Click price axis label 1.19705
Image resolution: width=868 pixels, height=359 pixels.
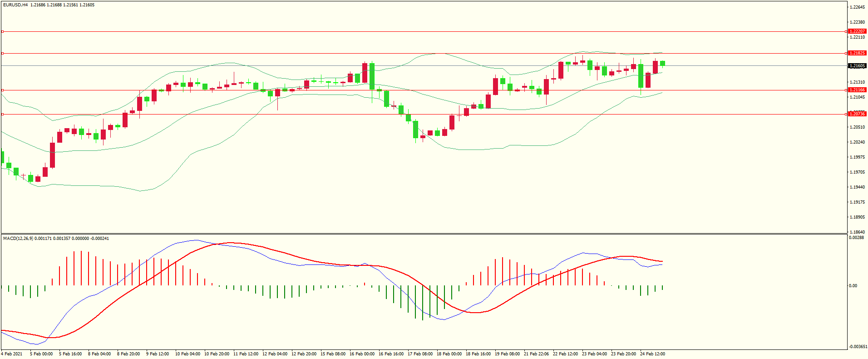pos(857,172)
